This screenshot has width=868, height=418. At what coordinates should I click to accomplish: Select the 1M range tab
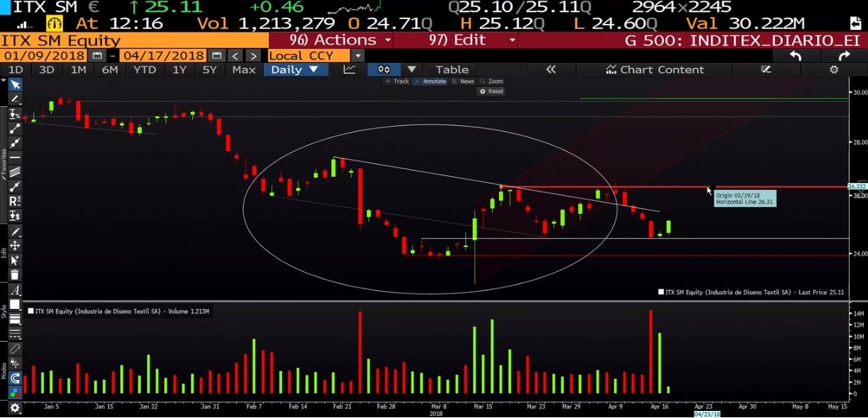coord(78,69)
